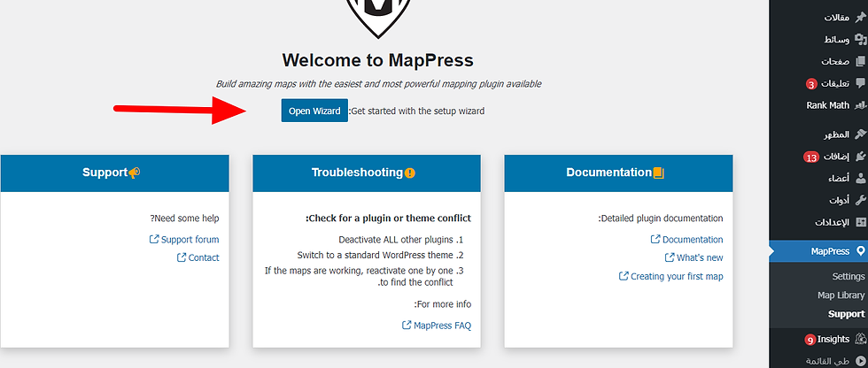The width and height of the screenshot is (868, 368).
Task: Open the What's new link
Action: (x=700, y=257)
